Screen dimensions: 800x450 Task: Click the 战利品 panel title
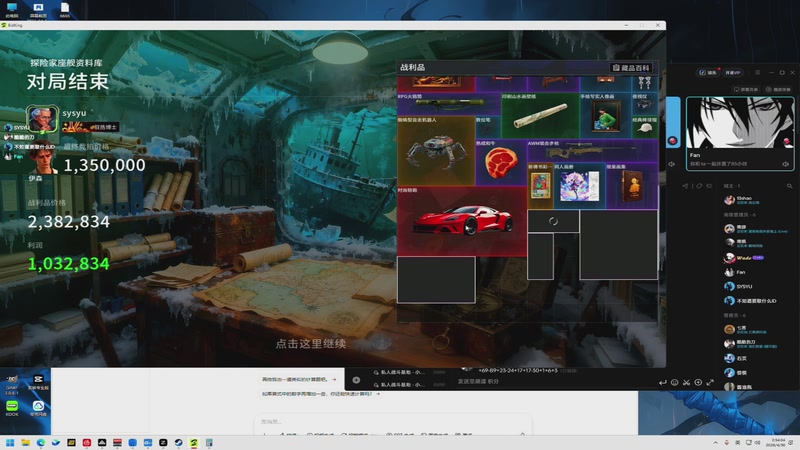[412, 67]
